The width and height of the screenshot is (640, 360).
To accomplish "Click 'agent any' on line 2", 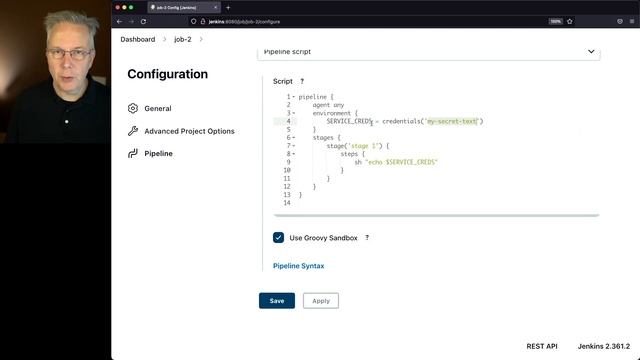I will (x=328, y=105).
